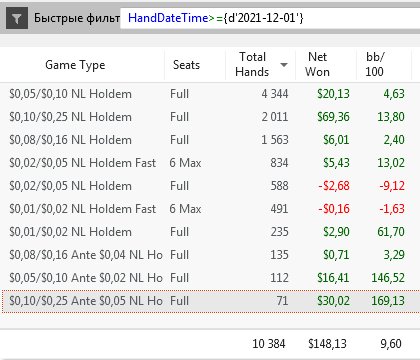Screen dimensions: 420x360
Task: Click the 146,52 bb/100 value
Action: point(388,278)
